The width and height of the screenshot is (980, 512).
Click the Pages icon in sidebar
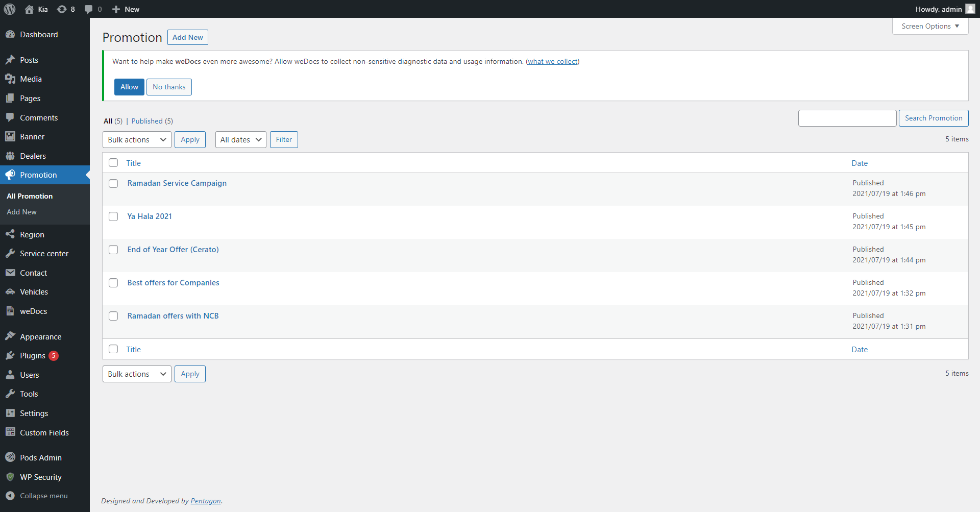coord(10,98)
